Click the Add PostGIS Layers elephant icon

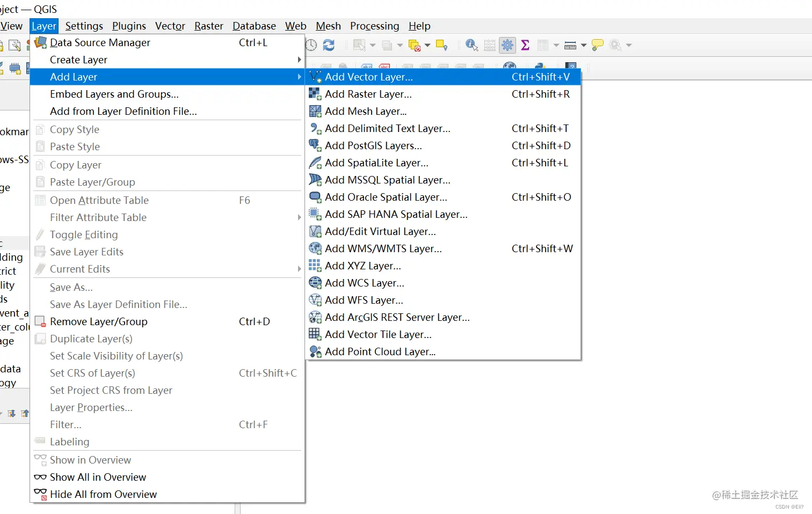(315, 145)
